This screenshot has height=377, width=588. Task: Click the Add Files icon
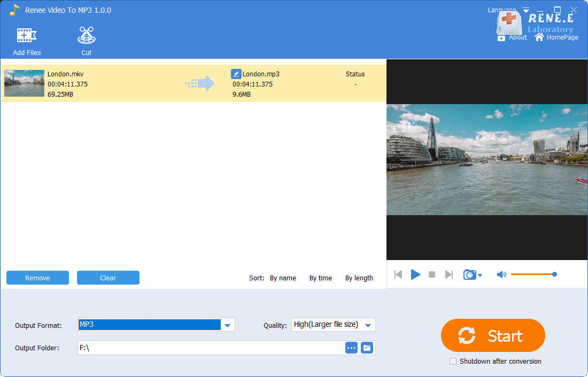27,36
